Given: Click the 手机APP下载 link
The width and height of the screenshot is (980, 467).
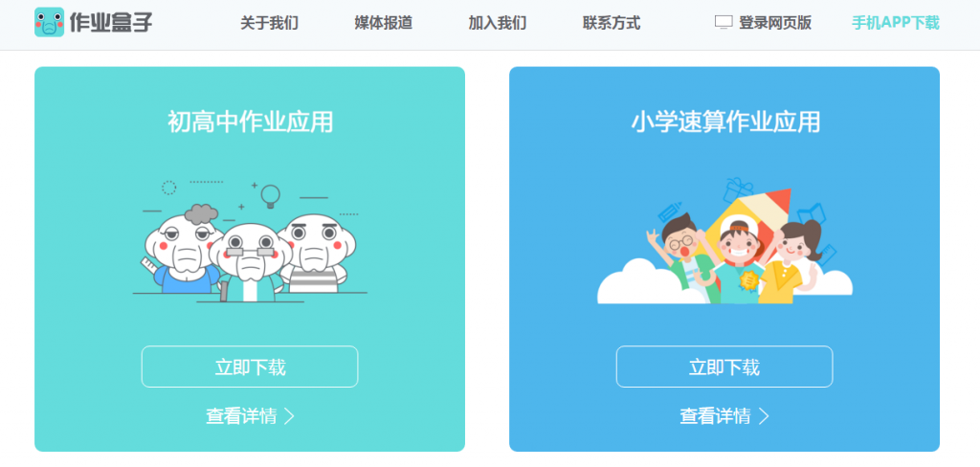Looking at the screenshot, I should pyautogui.click(x=896, y=23).
